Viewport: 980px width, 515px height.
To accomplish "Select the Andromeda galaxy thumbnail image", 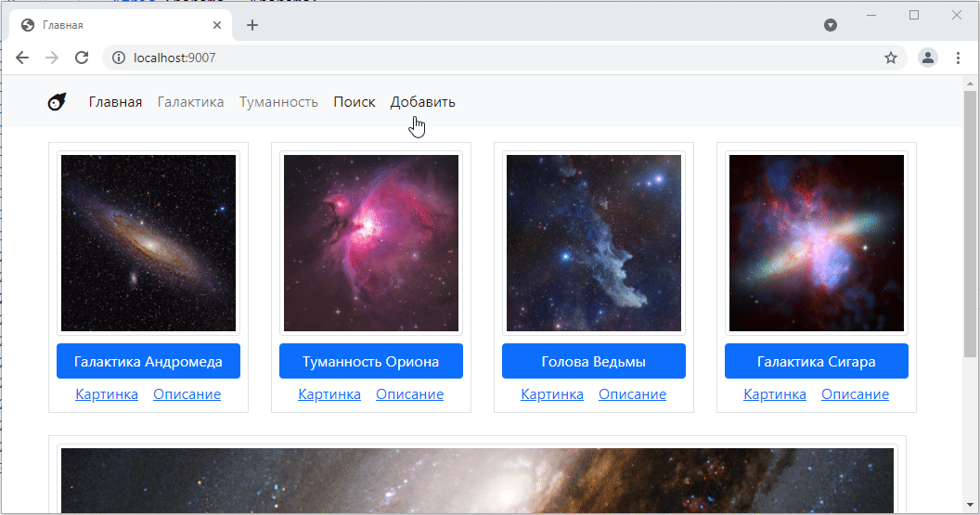I will point(148,243).
